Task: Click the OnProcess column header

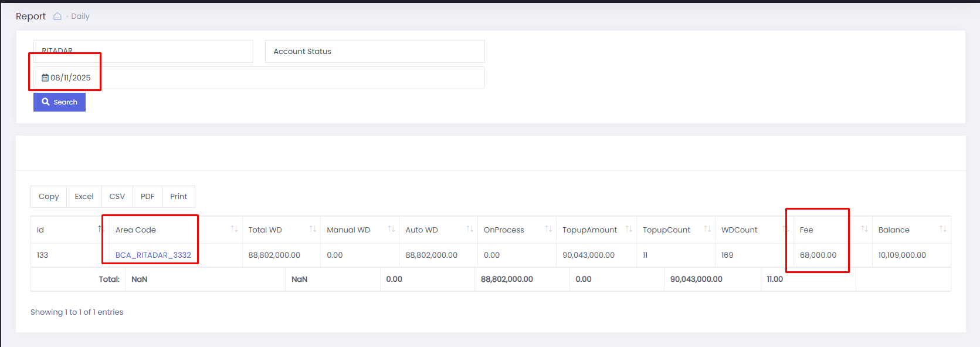Action: pos(517,230)
